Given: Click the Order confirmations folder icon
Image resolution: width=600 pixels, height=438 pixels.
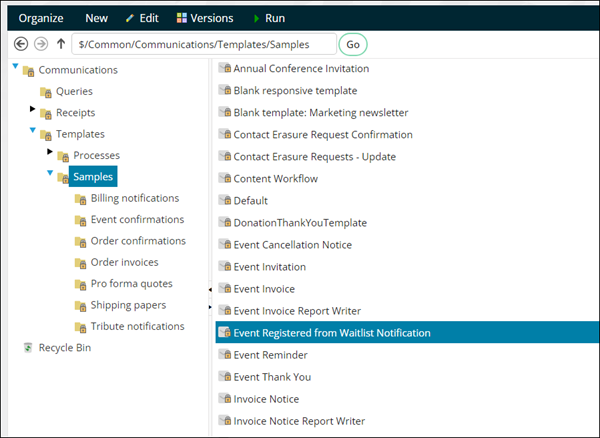Looking at the screenshot, I should pyautogui.click(x=81, y=242).
